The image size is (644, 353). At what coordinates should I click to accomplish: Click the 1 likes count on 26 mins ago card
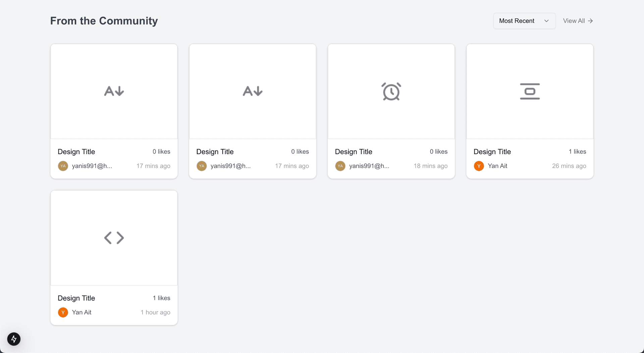point(577,151)
